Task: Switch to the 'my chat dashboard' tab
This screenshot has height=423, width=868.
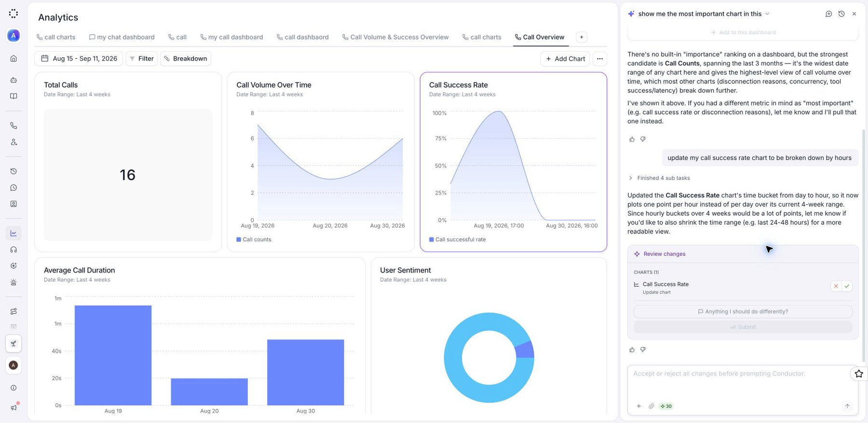Action: [122, 37]
